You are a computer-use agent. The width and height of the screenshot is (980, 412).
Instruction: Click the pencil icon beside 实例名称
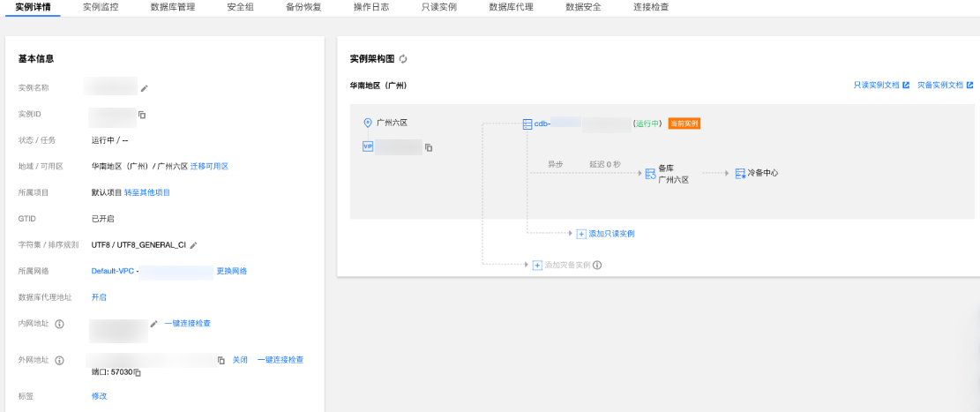145,88
